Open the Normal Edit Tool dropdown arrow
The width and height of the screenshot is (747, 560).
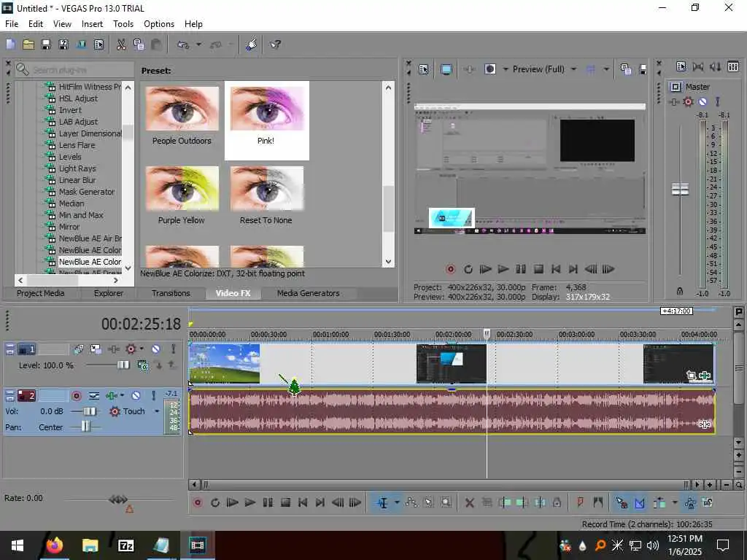pyautogui.click(x=396, y=503)
